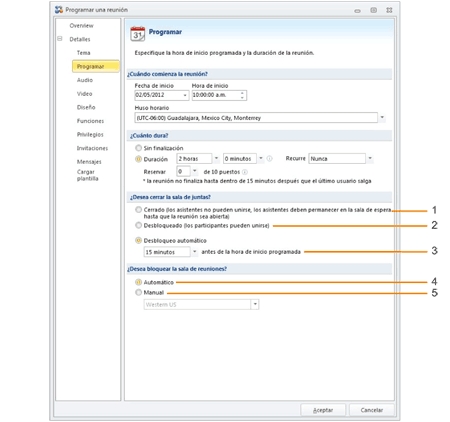Click the '¿Desea cerrar la sala de juntas?' header
The image size is (450, 422).
click(x=259, y=197)
